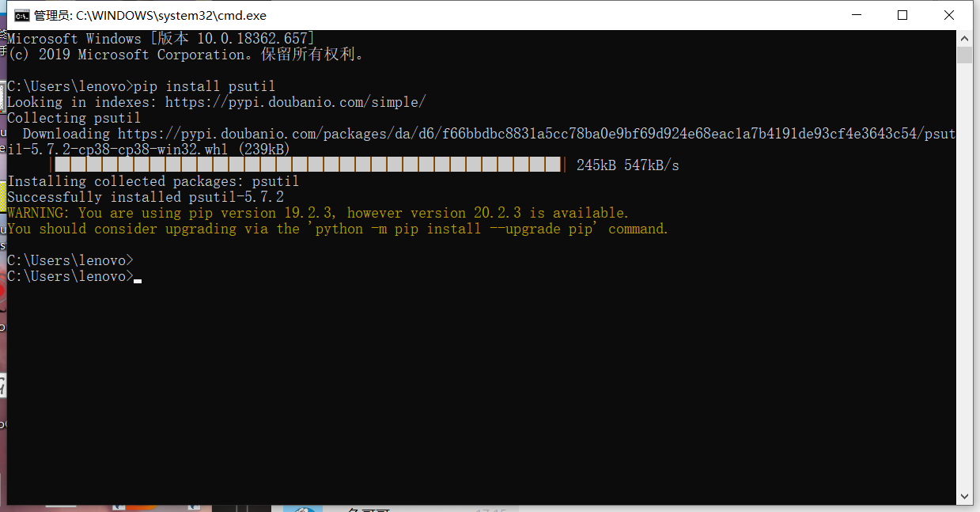This screenshot has width=980, height=512.
Task: Click 'Installing collected packages: psutil' line
Action: point(153,181)
